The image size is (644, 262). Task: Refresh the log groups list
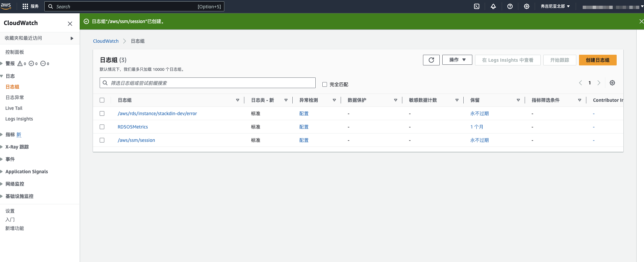pyautogui.click(x=431, y=60)
